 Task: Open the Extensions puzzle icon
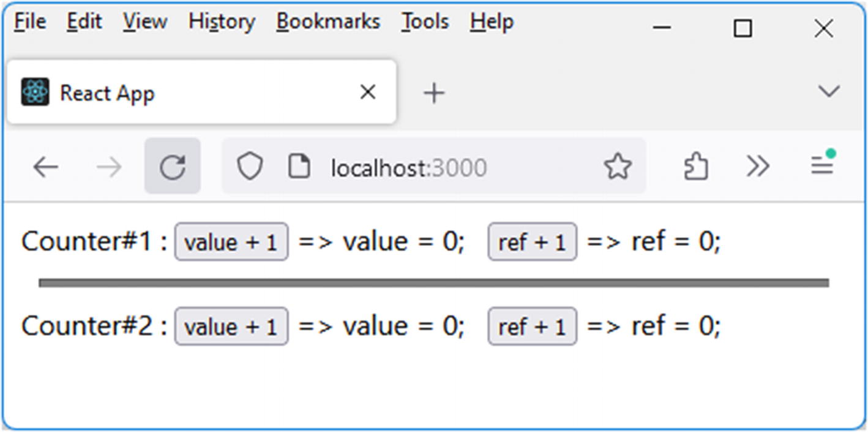pos(696,167)
